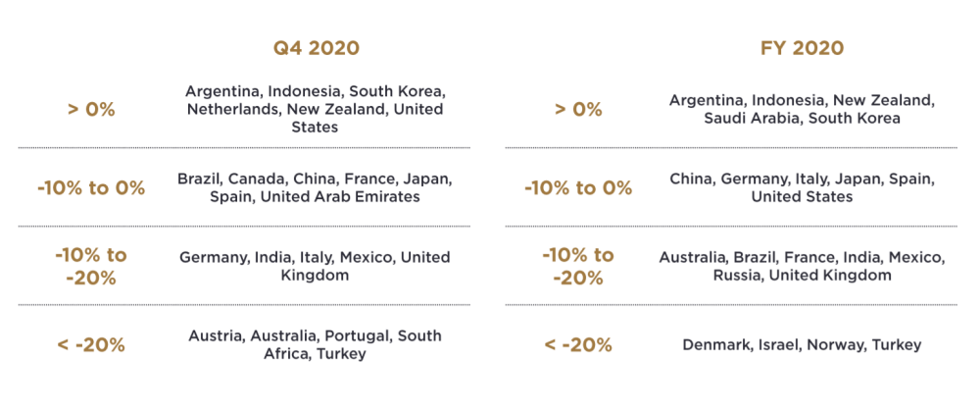Screen dimensions: 980x409
Task: Click the Q4 text 'Germany, India, Italy, Mexico'
Action: click(291, 257)
